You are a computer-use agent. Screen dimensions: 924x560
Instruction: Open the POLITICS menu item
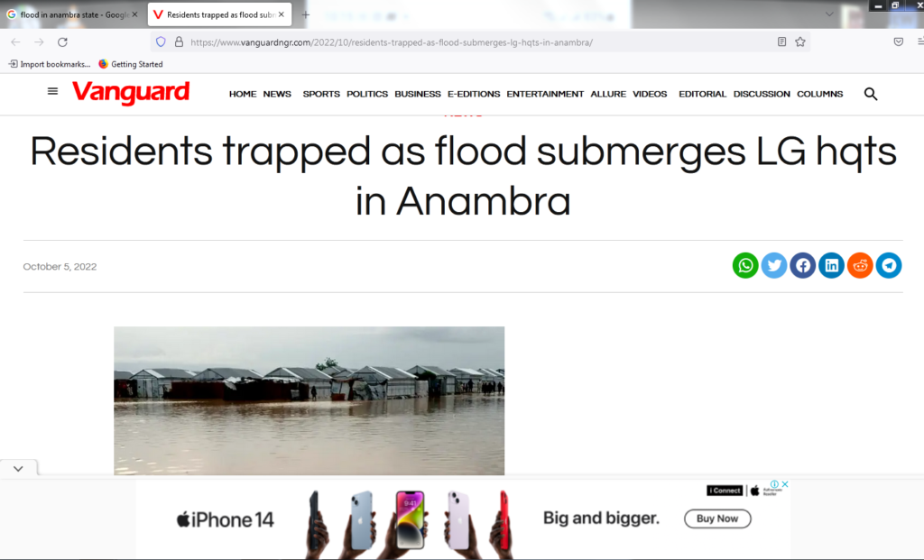(x=367, y=94)
